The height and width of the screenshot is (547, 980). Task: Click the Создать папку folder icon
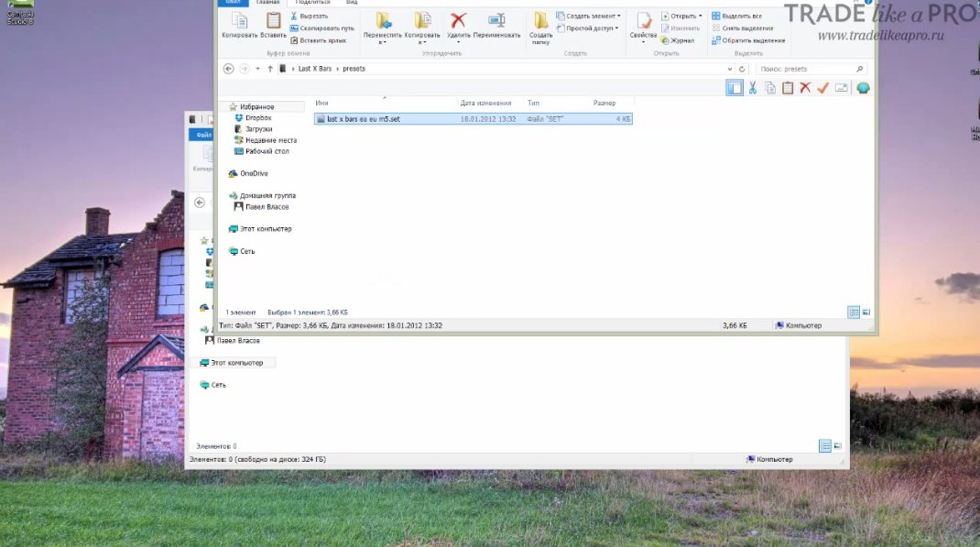(x=540, y=21)
